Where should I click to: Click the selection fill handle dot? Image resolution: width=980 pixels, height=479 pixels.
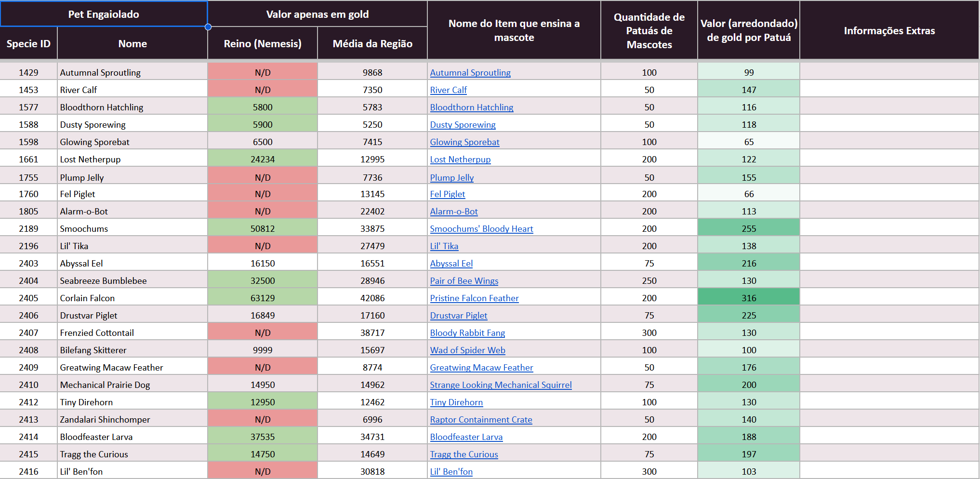(x=208, y=27)
